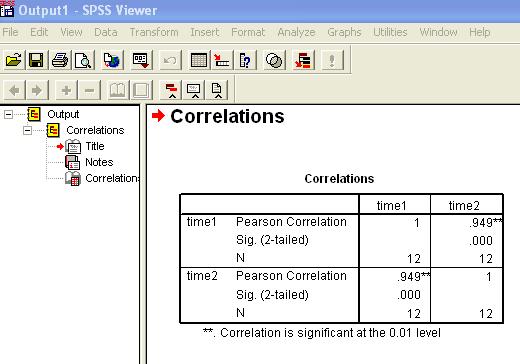The height and width of the screenshot is (364, 520).
Task: Click Sig. (2-tailed) label in time2 row
Action: pos(272,295)
